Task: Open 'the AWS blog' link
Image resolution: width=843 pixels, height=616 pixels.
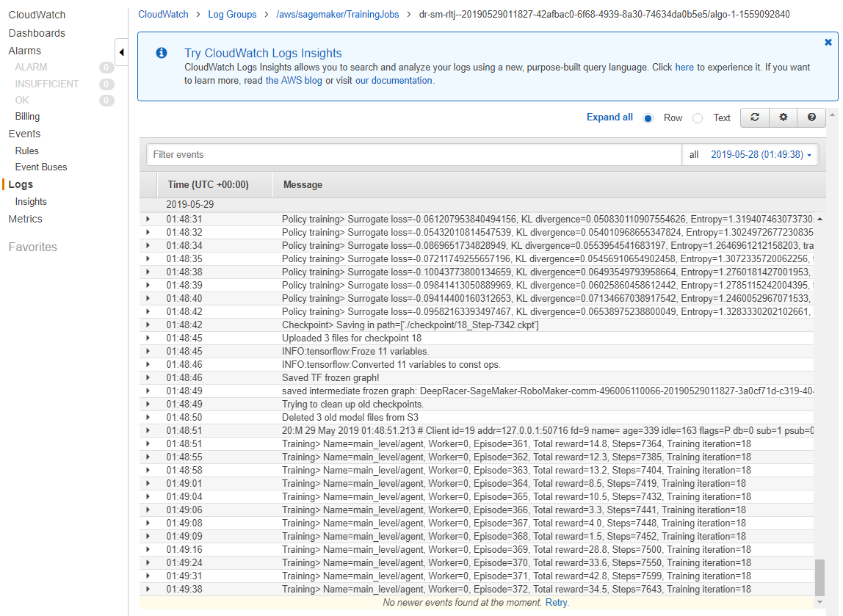Action: [x=294, y=81]
